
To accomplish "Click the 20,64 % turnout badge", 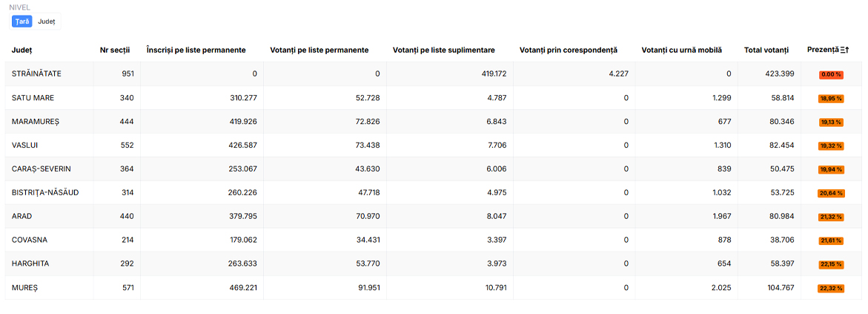I will [x=831, y=194].
